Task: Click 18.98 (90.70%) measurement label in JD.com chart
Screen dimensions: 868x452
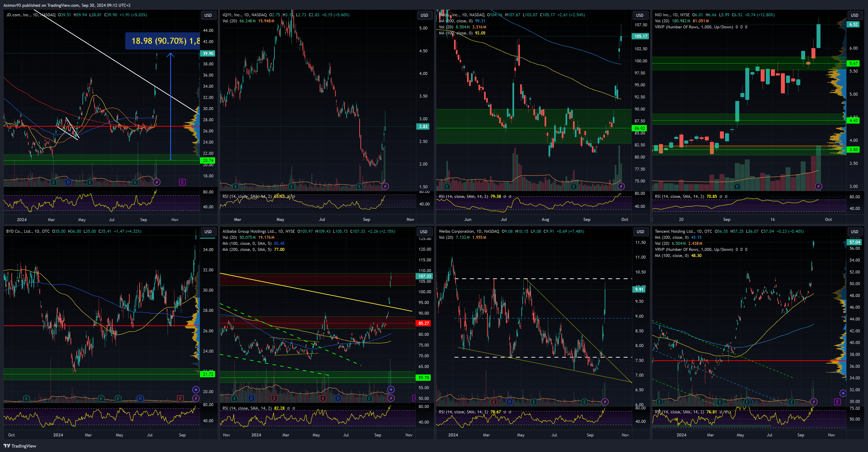Action: [x=163, y=41]
